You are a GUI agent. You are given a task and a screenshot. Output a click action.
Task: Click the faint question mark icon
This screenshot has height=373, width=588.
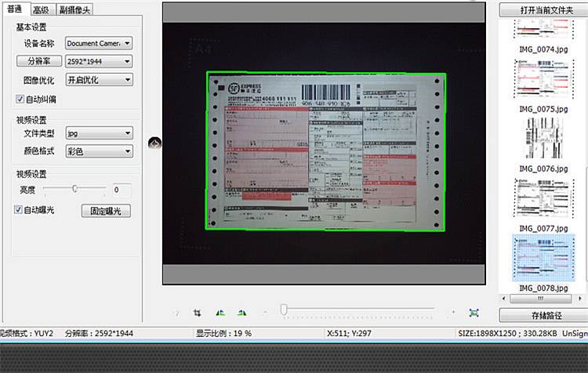pos(177,313)
